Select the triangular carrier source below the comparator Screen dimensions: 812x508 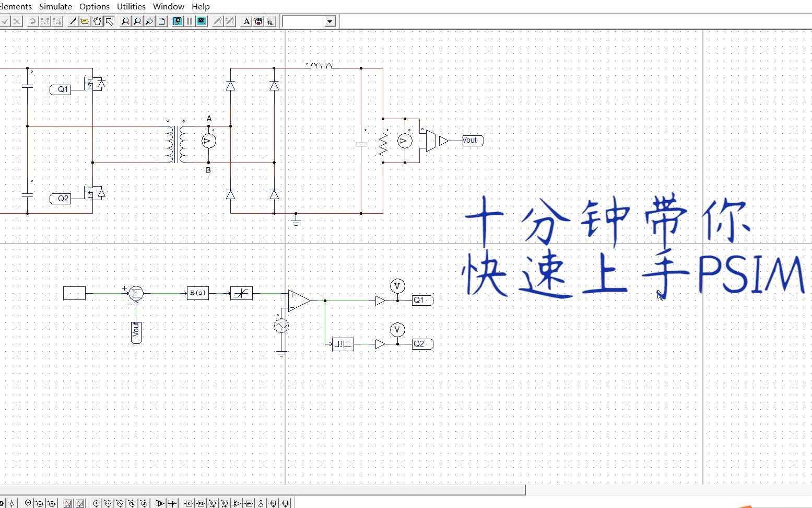pos(281,326)
